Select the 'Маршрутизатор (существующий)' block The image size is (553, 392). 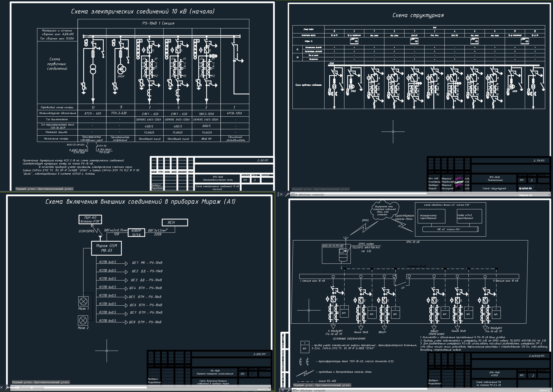431,216
